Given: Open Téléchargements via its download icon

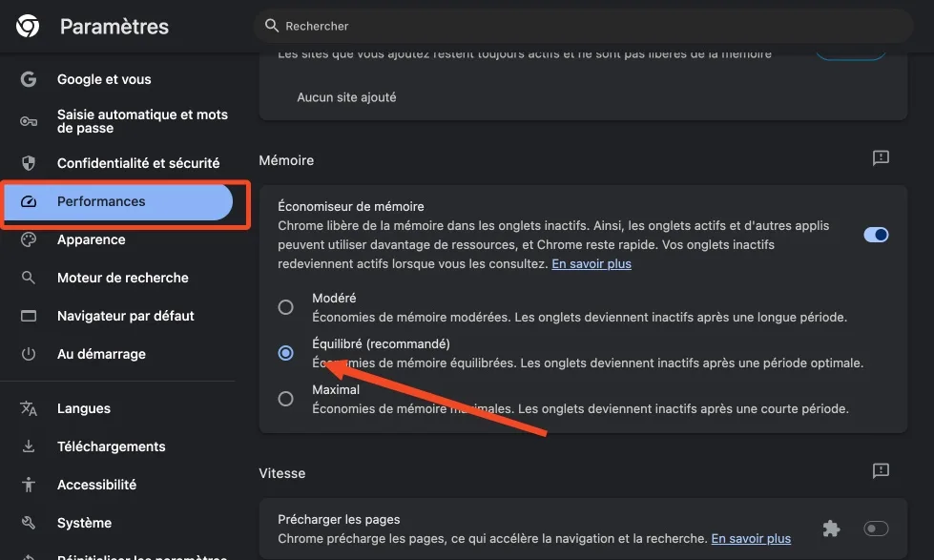Looking at the screenshot, I should 30,446.
